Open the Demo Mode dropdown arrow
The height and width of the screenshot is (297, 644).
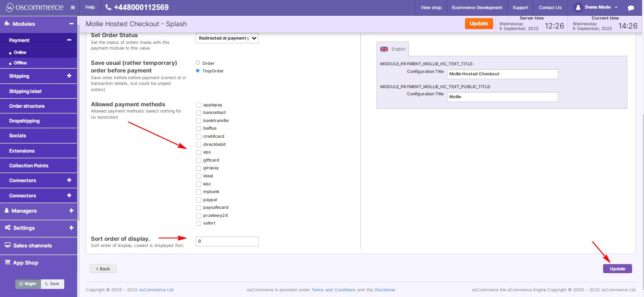[616, 8]
